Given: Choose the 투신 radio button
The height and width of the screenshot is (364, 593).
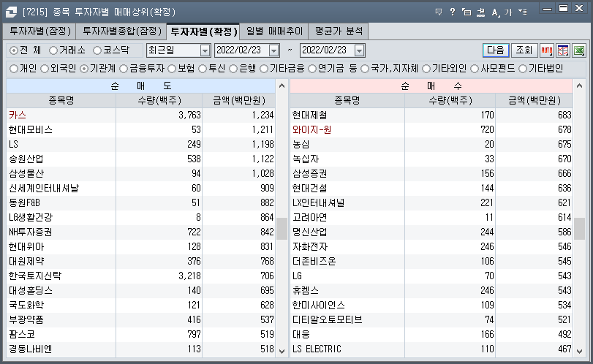Looking at the screenshot, I should tap(203, 69).
